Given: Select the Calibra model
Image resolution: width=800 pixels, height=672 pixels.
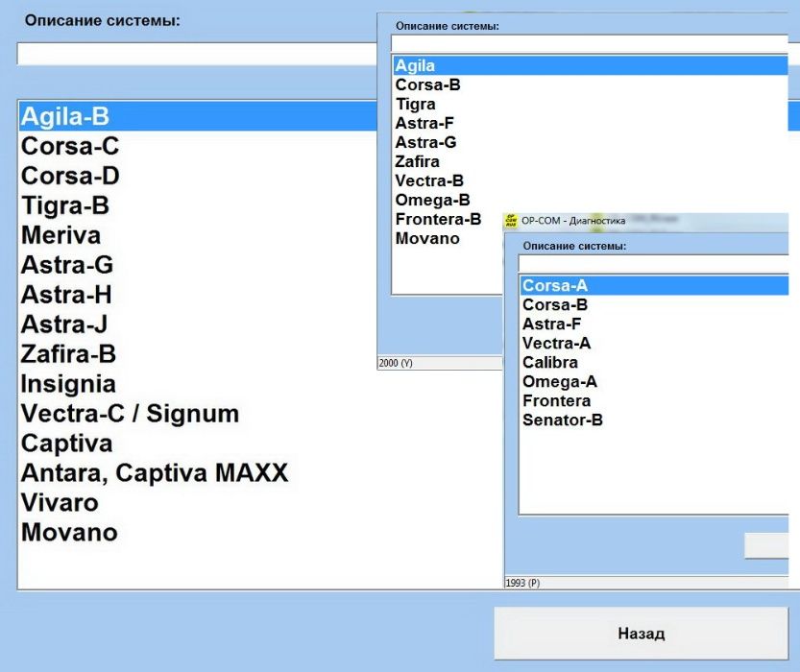Looking at the screenshot, I should [550, 363].
